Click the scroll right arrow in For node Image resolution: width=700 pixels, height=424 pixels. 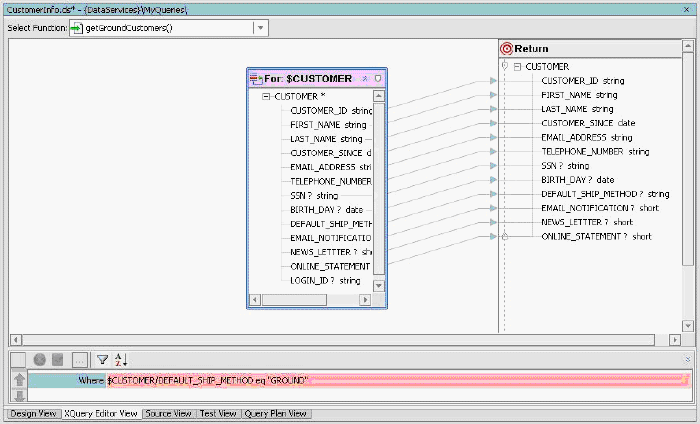(x=365, y=300)
